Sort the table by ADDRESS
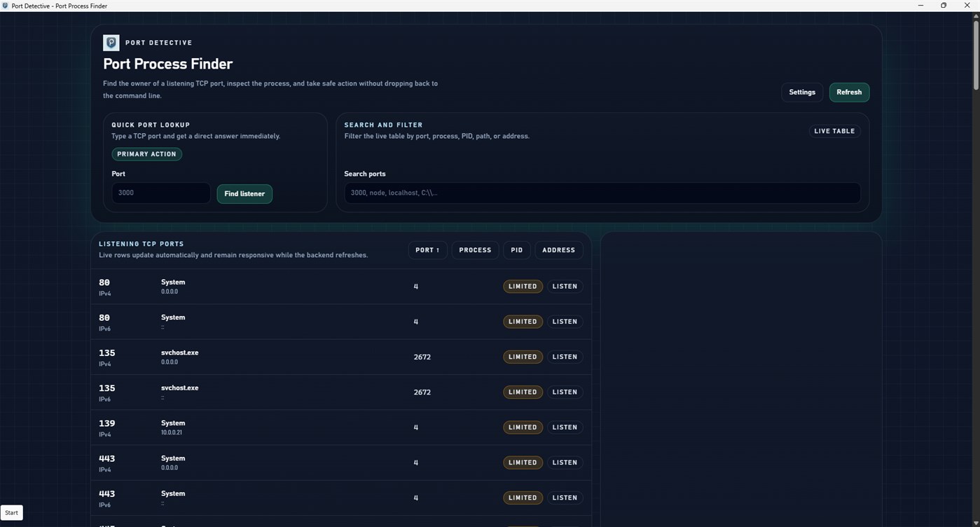The width and height of the screenshot is (980, 527). (x=558, y=250)
